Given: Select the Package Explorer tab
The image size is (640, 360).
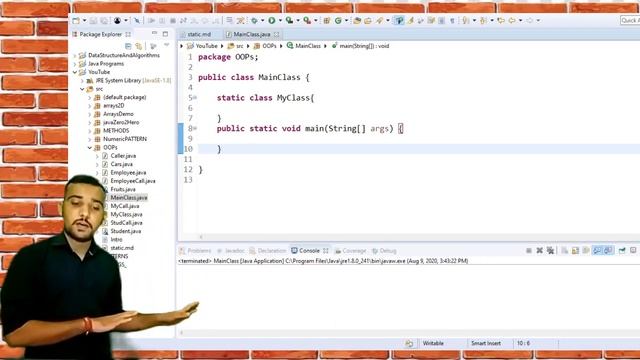Looking at the screenshot, I should click(101, 34).
